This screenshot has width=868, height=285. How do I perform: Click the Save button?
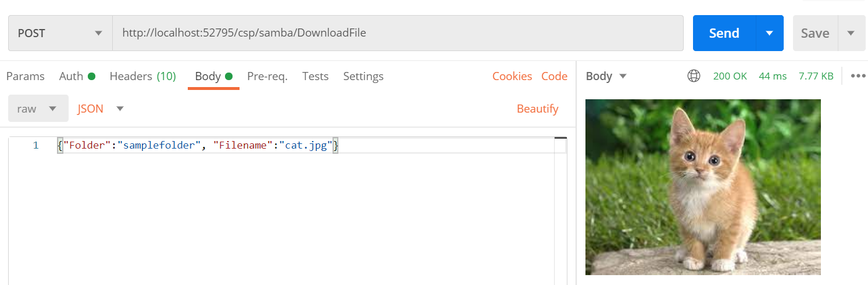point(815,33)
